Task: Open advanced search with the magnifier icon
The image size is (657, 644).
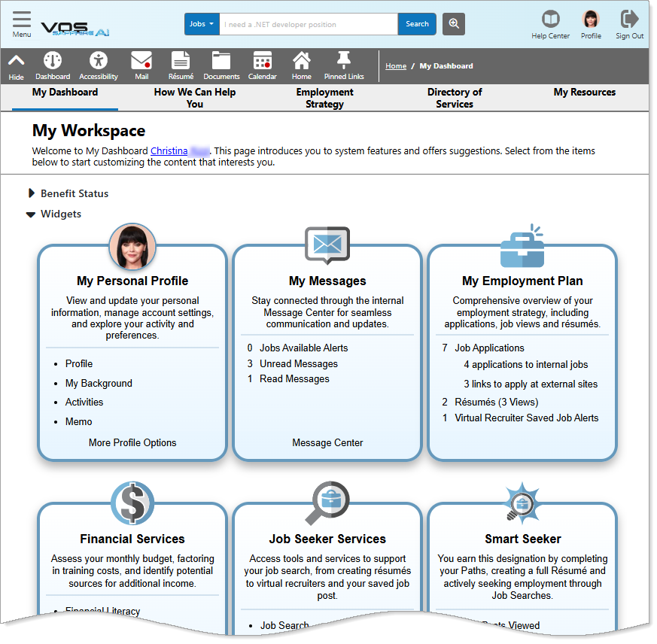Action: [x=453, y=23]
